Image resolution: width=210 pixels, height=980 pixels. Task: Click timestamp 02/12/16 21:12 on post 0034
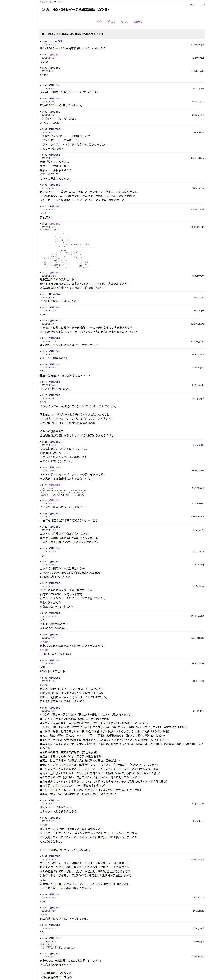[48, 711]
